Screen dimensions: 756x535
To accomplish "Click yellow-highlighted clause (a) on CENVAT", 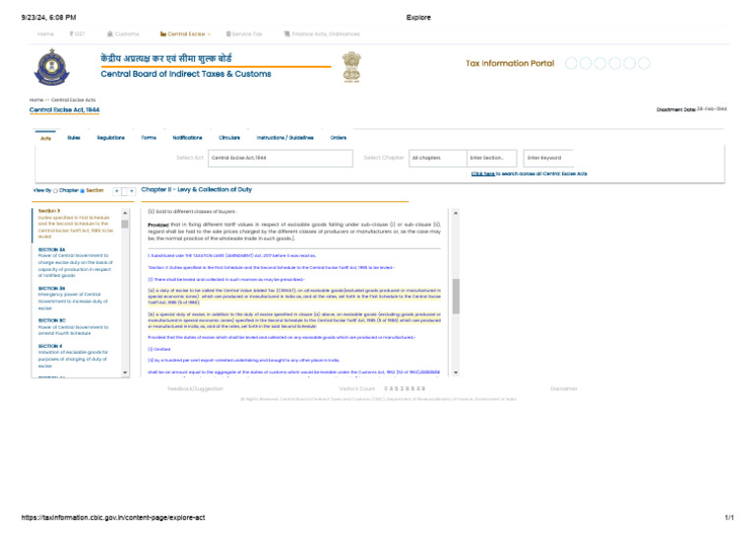I will tap(294, 297).
